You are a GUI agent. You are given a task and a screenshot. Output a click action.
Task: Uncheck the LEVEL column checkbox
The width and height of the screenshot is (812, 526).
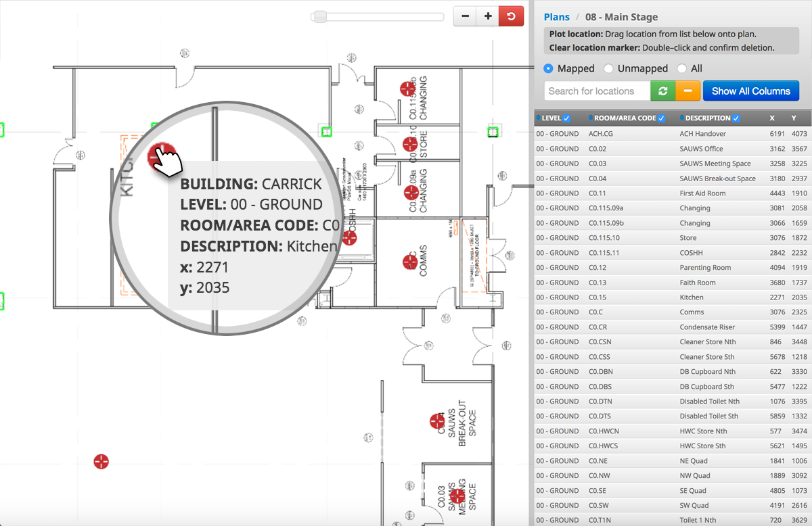point(566,118)
